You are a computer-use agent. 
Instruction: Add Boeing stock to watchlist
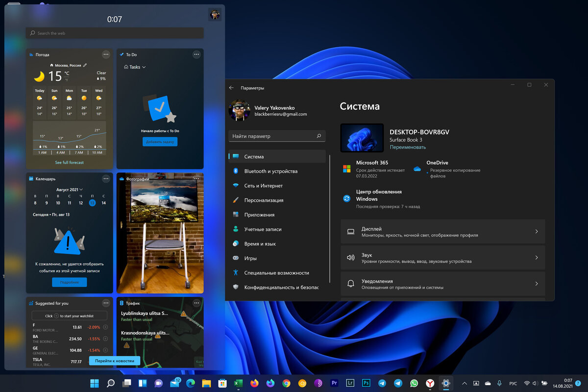point(105,339)
